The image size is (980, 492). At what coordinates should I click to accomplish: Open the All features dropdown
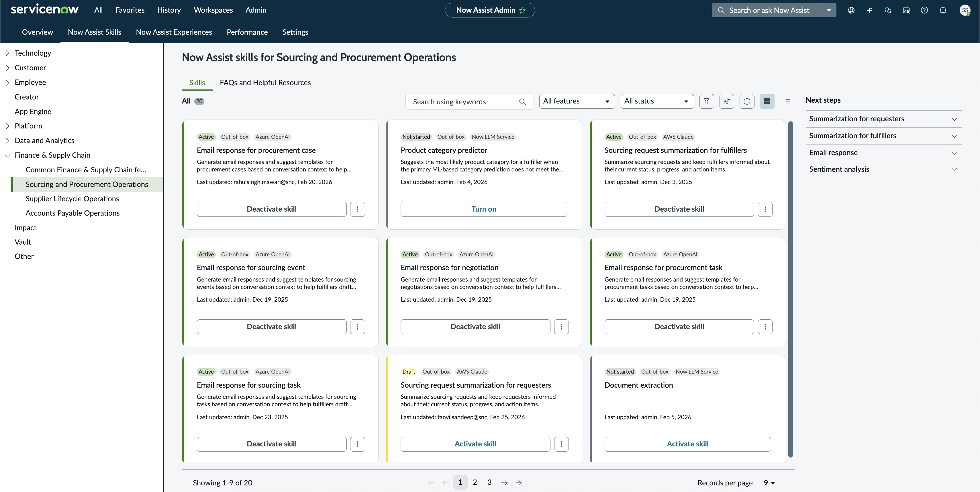(x=577, y=101)
